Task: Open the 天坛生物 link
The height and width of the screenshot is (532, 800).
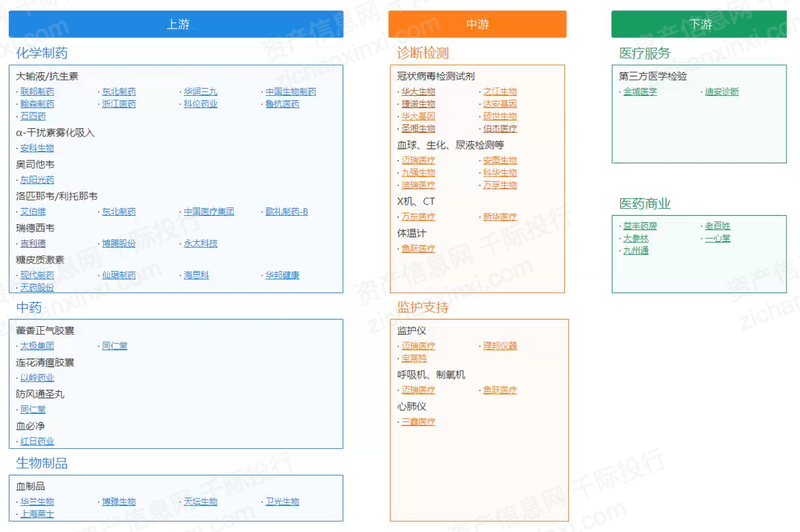Action: pos(201,501)
